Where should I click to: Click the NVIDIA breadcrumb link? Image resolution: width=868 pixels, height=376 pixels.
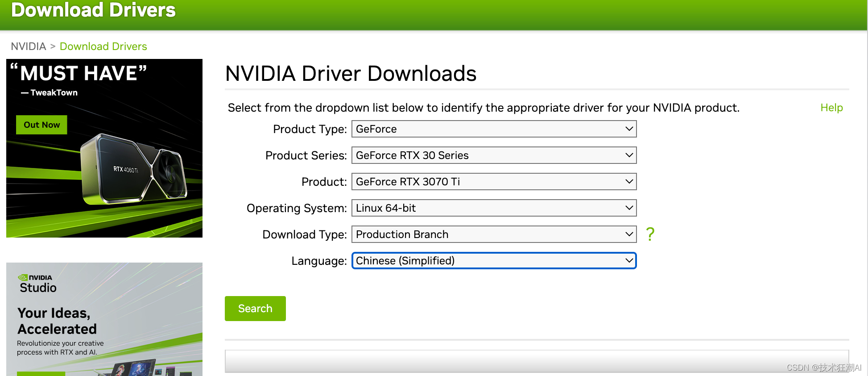click(x=29, y=46)
